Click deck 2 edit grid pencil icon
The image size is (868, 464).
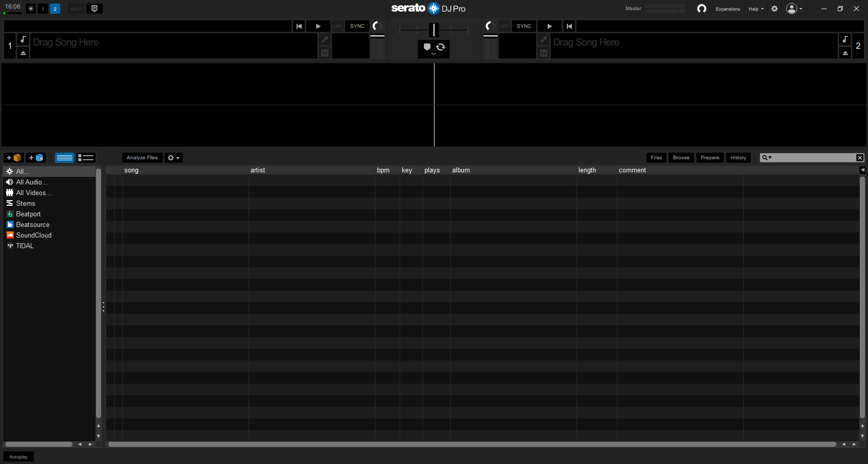(x=544, y=39)
